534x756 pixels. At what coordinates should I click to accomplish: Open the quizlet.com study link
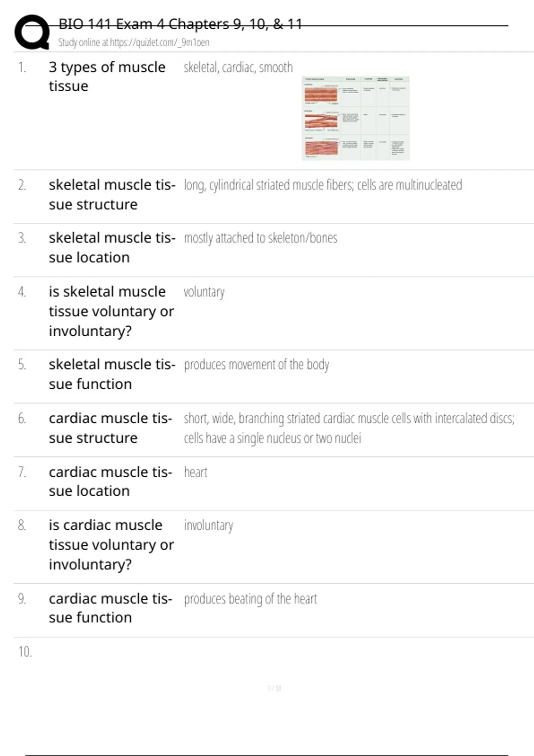coord(133,43)
